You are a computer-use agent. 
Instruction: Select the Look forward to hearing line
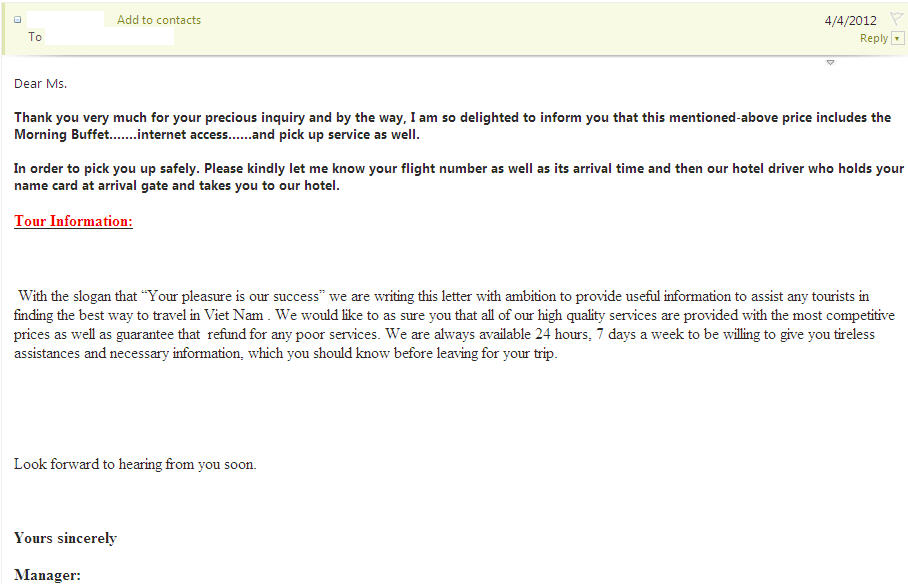[135, 465]
